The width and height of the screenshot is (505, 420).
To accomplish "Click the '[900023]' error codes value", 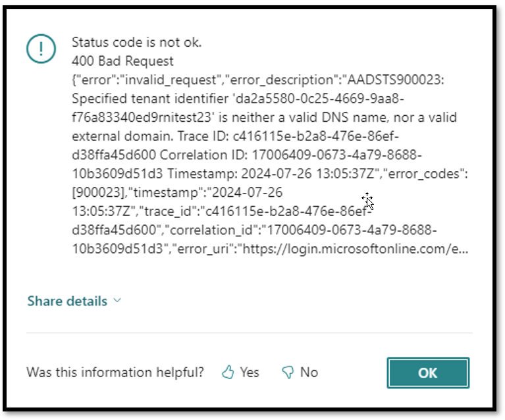I will (x=98, y=192).
